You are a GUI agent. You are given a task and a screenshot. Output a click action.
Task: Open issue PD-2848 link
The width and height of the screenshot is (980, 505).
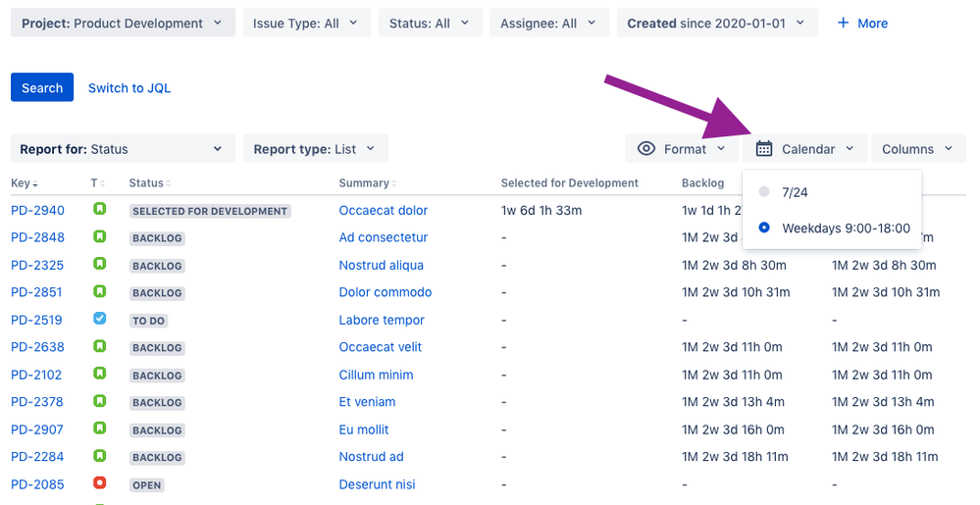click(x=37, y=237)
